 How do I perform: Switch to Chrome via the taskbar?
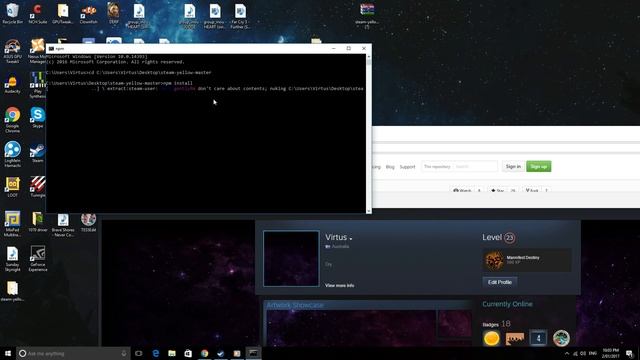(204, 353)
